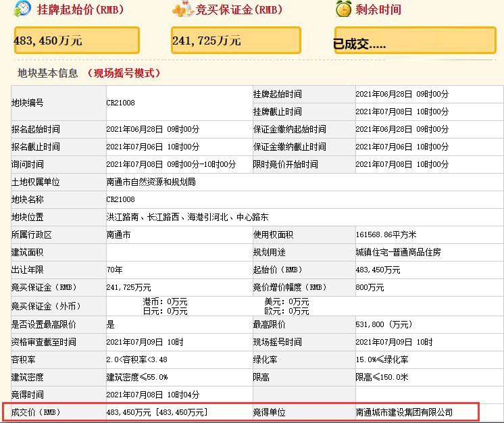Click the 地块位置 value 洪江路南、长江路西

coord(187,218)
